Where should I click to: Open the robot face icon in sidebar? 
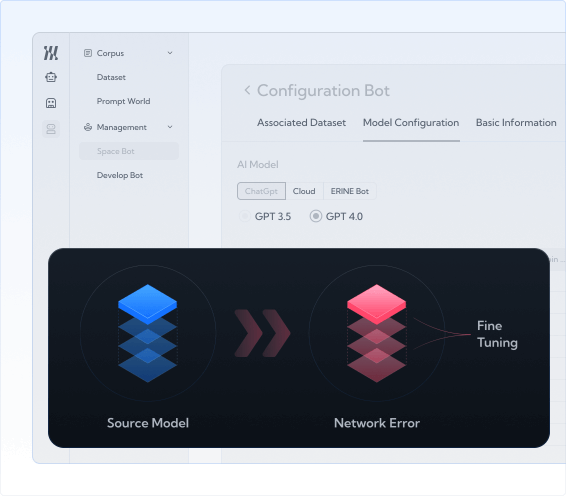point(51,77)
